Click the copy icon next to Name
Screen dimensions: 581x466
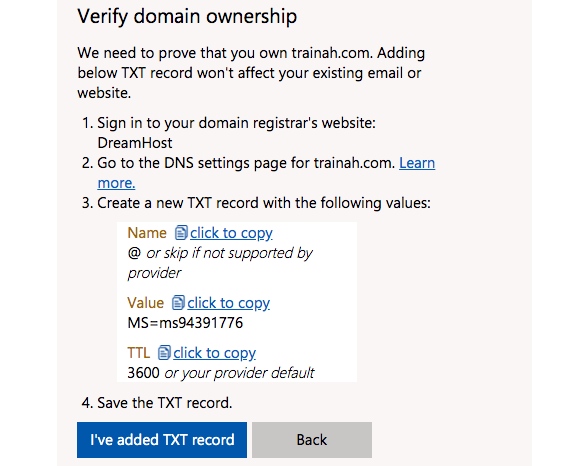pyautogui.click(x=181, y=233)
